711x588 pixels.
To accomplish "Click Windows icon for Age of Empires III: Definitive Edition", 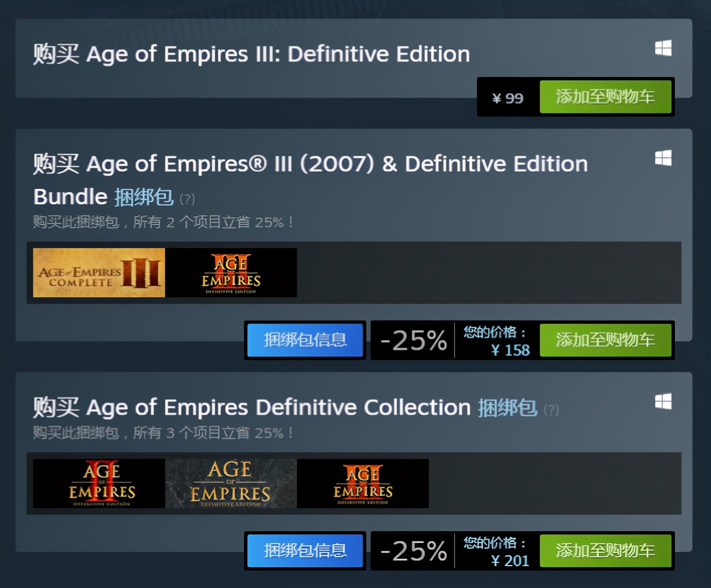I will pos(663,48).
